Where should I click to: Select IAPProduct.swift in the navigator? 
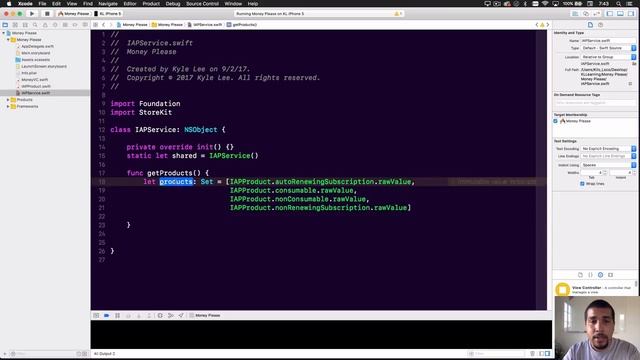[x=36, y=86]
